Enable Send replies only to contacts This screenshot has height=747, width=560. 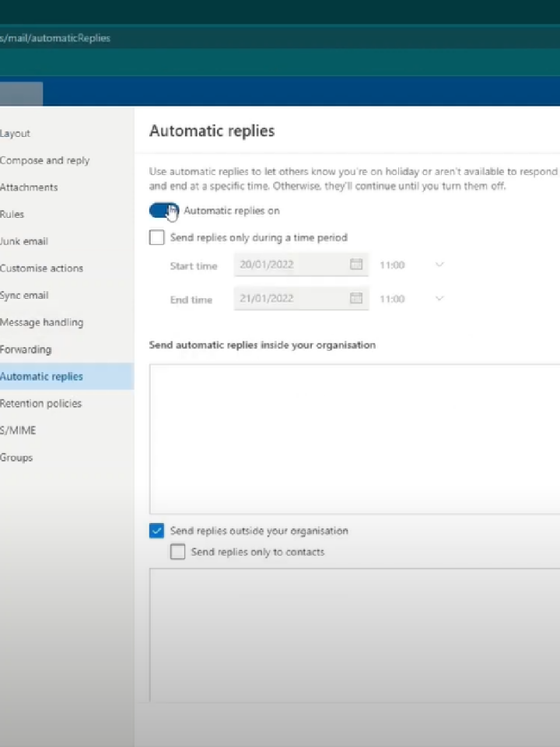coord(177,552)
